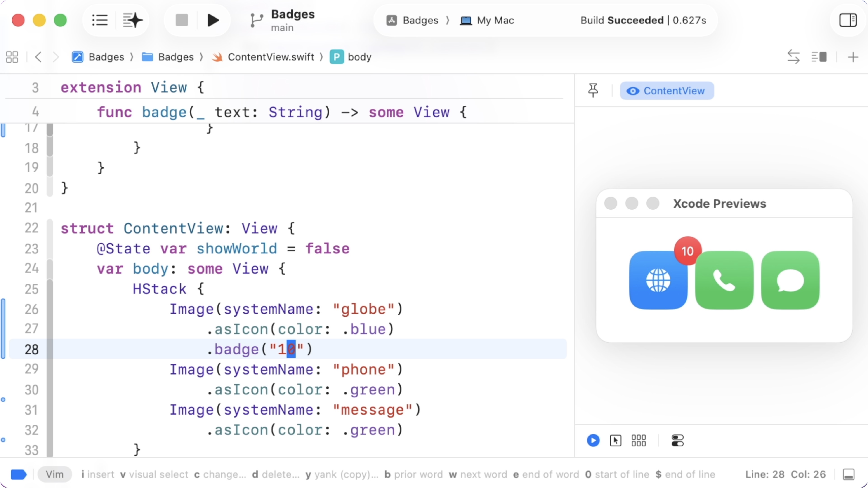Show the navigator list icon
868x488 pixels.
click(100, 20)
